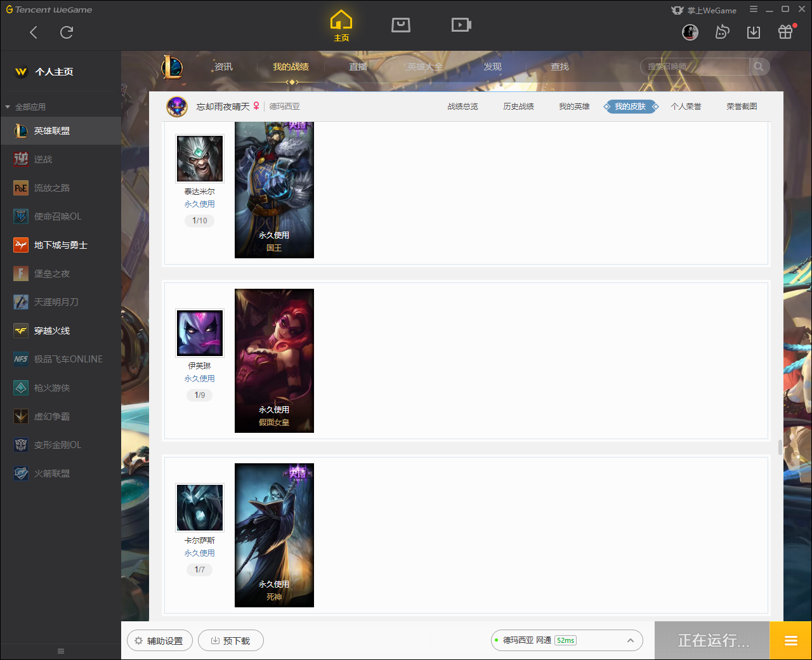Click 泰达米尔 champion portrait
812x660 pixels.
point(200,159)
